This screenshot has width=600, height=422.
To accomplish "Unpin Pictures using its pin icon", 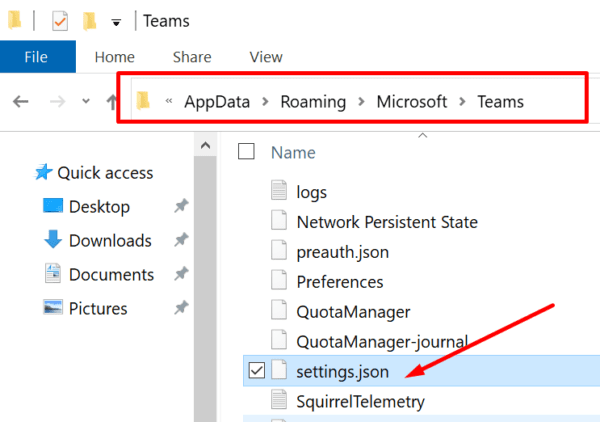I will (181, 307).
